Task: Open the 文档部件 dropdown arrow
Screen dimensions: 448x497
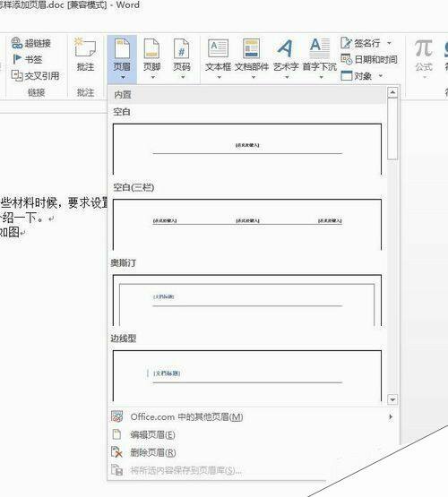Action: click(253, 77)
